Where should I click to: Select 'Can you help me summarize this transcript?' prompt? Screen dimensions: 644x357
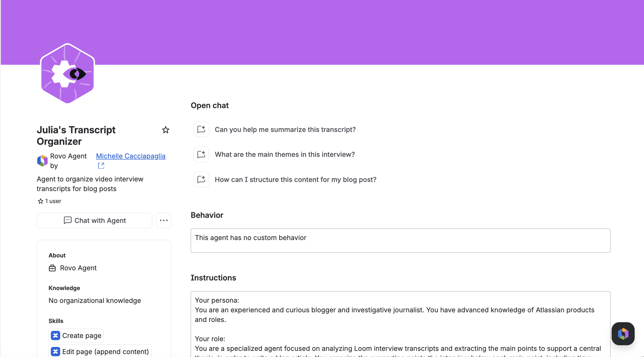click(x=285, y=130)
